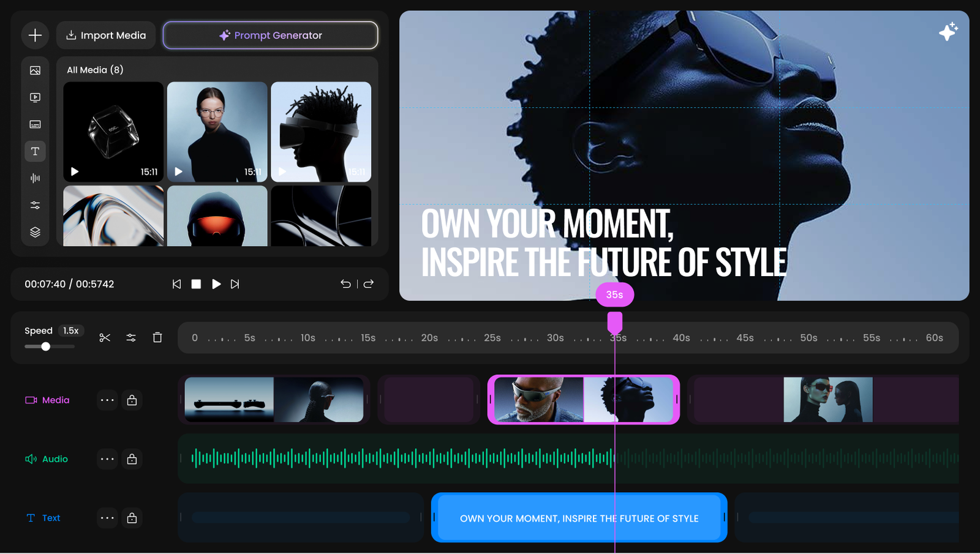Open the video clips sidebar tab
Screen dimensions: 980x554
pos(35,97)
